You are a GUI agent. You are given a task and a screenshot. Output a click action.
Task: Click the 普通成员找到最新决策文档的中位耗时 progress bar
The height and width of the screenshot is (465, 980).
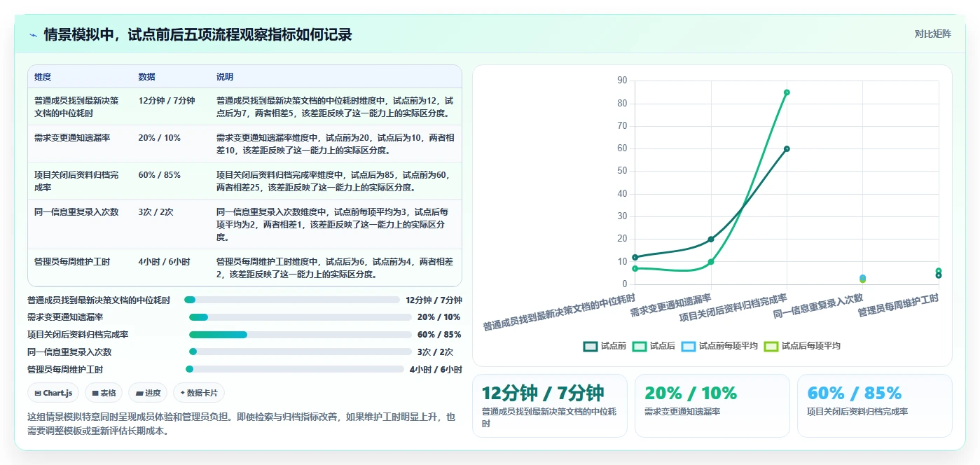(292, 300)
